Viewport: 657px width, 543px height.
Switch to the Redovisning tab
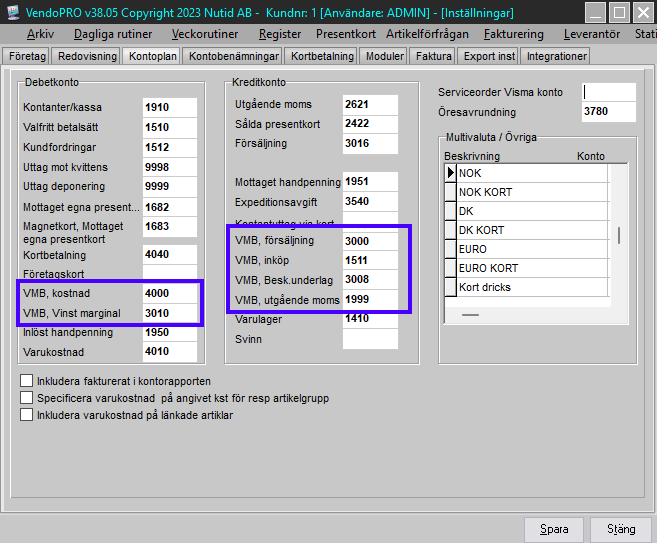pyautogui.click(x=87, y=56)
